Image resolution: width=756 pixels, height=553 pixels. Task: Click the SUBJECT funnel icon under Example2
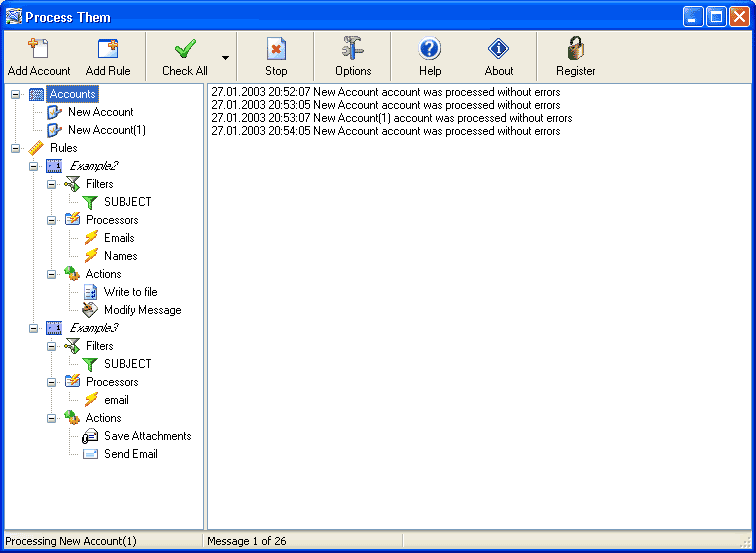90,202
